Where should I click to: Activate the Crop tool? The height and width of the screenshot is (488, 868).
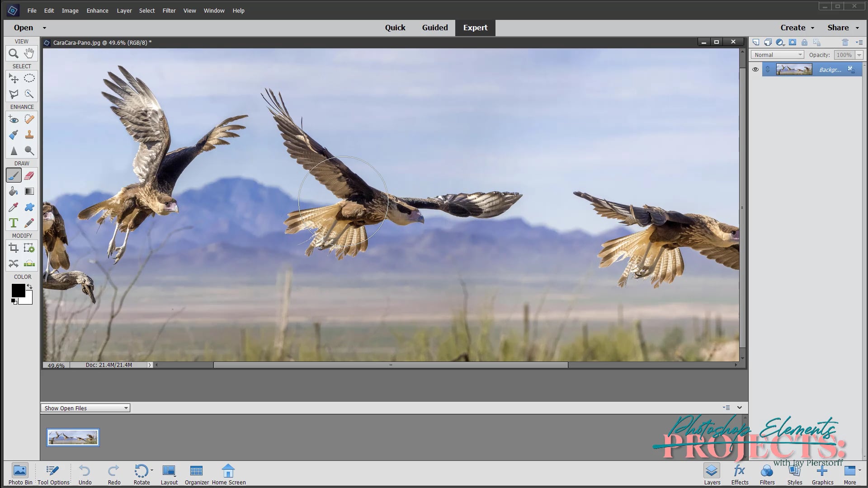pyautogui.click(x=14, y=248)
